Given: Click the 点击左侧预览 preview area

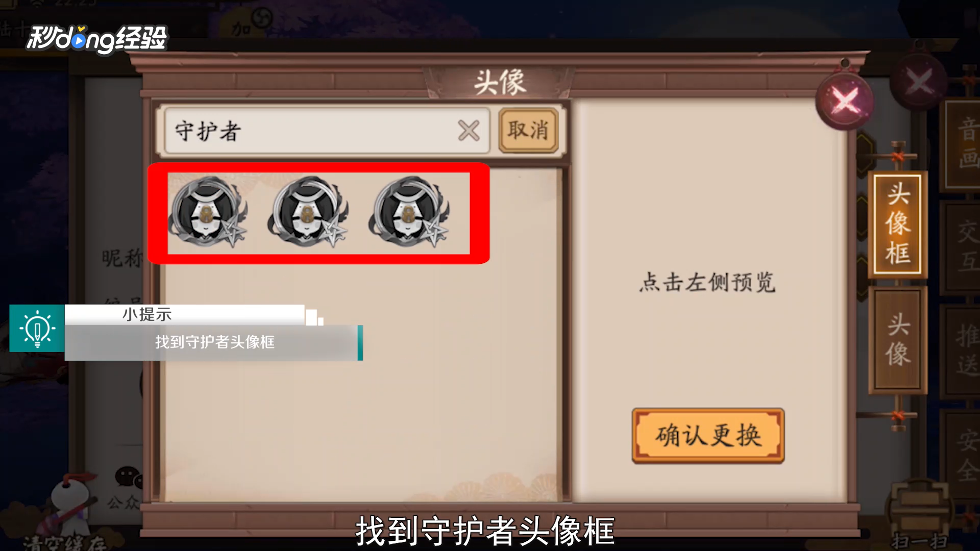Looking at the screenshot, I should point(707,282).
